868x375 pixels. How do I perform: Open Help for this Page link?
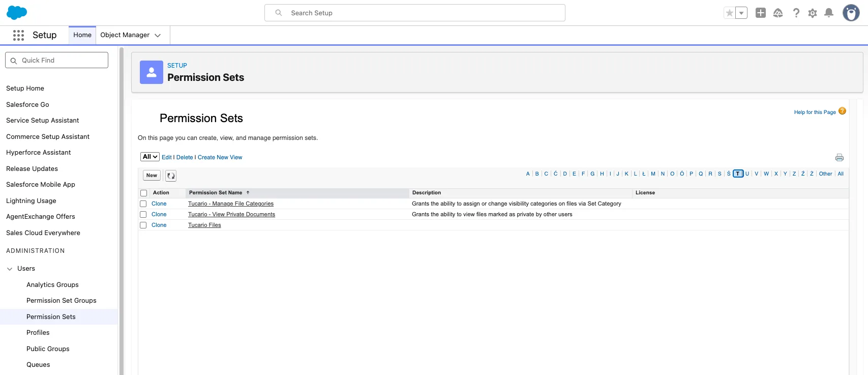point(815,112)
